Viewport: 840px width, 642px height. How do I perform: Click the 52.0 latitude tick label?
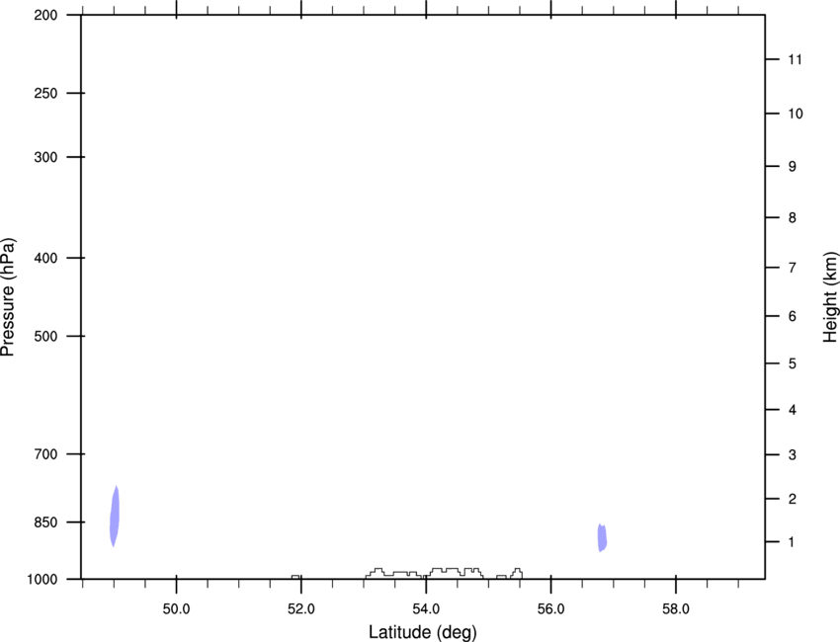[x=301, y=608]
